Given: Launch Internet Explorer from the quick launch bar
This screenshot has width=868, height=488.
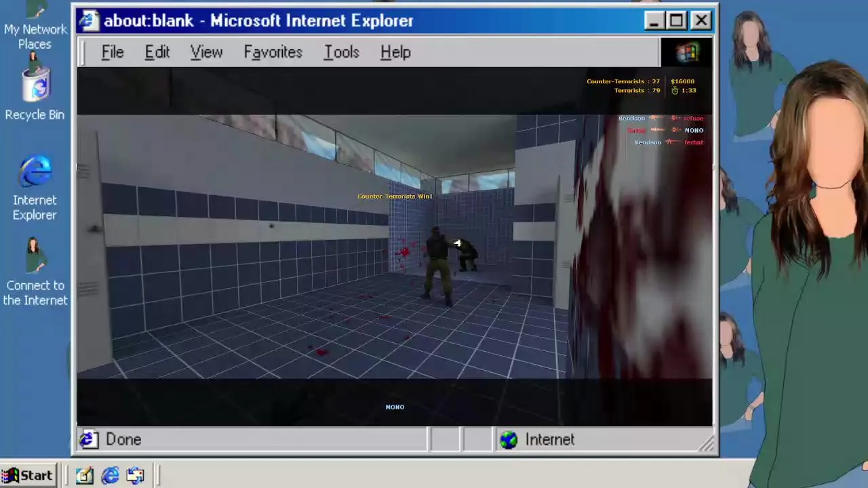Looking at the screenshot, I should pyautogui.click(x=110, y=476).
